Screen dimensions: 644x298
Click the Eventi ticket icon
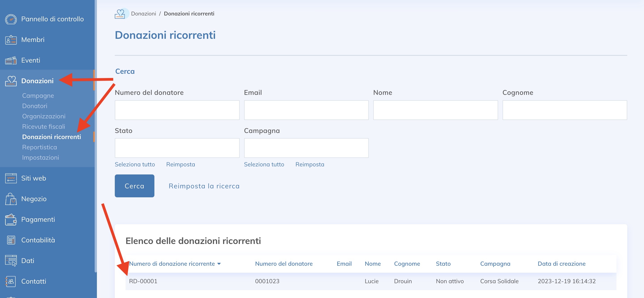coord(11,60)
